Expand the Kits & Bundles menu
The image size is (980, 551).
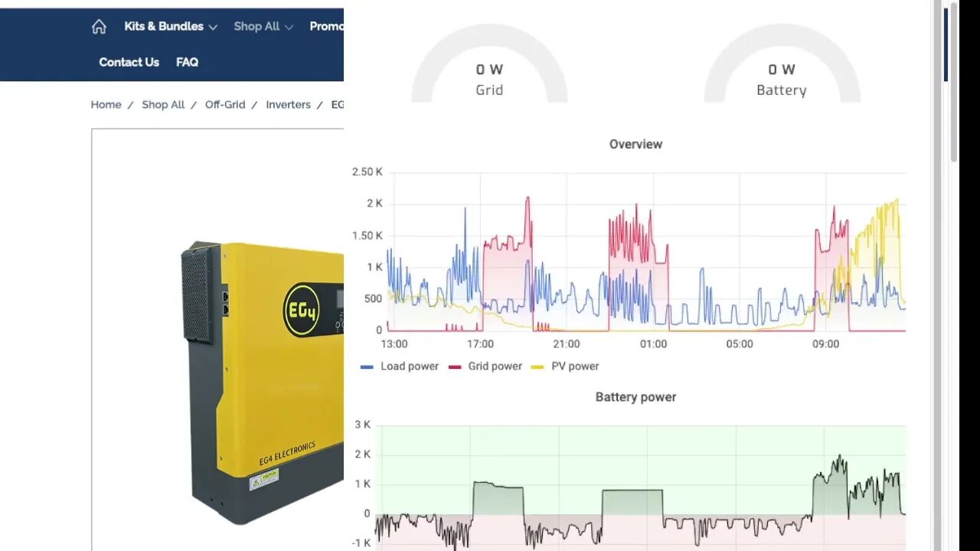[171, 26]
